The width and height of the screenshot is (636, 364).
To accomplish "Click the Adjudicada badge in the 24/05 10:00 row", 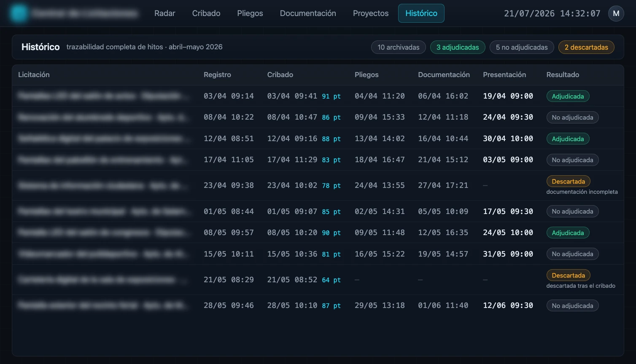I will (x=568, y=233).
